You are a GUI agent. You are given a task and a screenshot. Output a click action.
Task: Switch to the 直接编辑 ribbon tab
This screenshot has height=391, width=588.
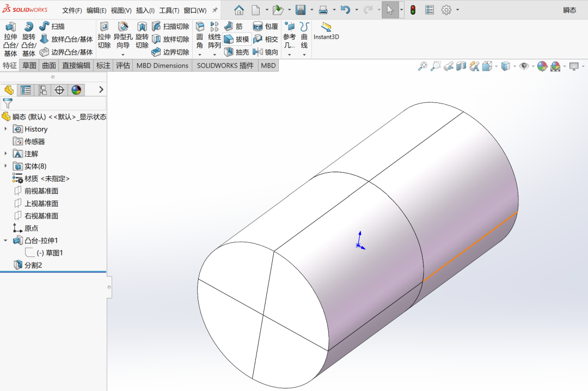[76, 66]
